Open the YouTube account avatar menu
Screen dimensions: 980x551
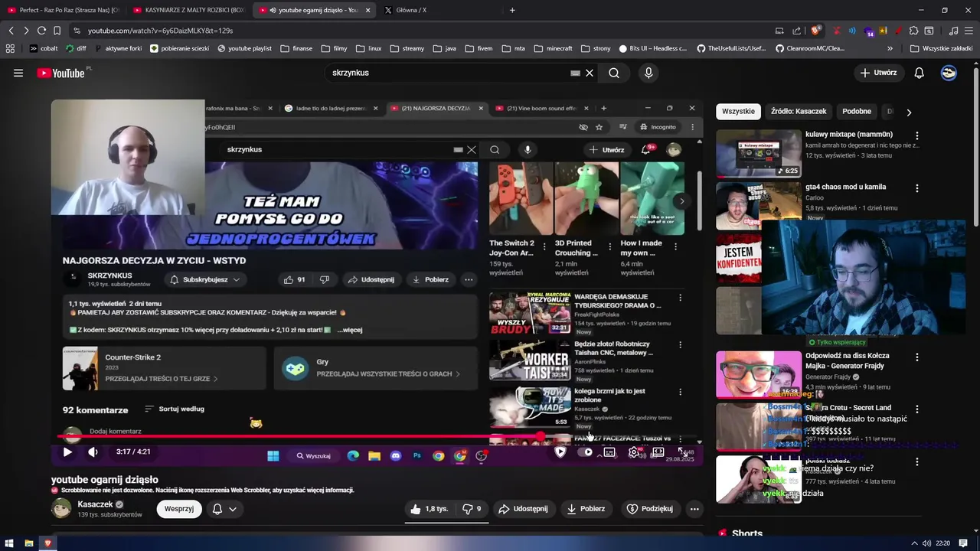click(949, 73)
